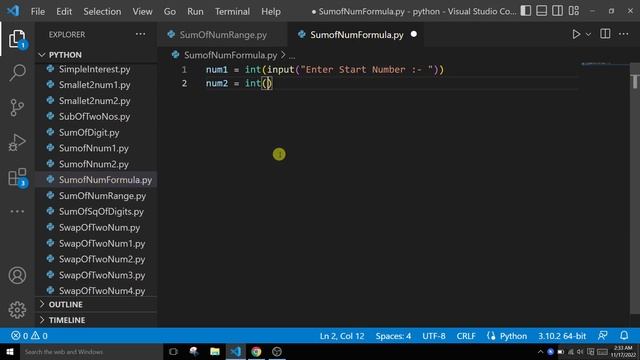640x360 pixels.
Task: Change encoding via UTF-8
Action: pos(433,336)
